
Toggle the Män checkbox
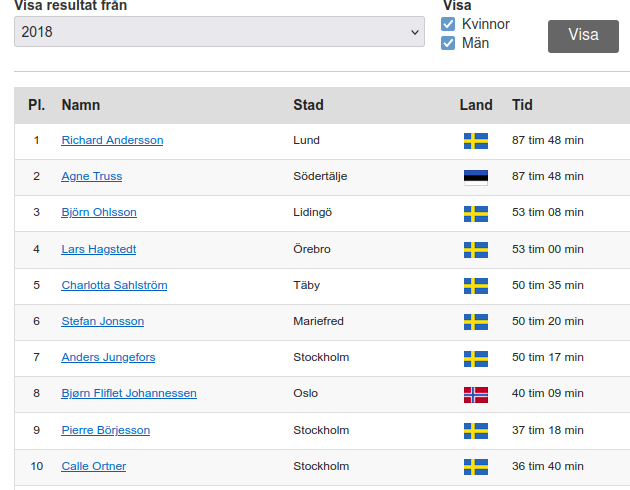tap(449, 43)
